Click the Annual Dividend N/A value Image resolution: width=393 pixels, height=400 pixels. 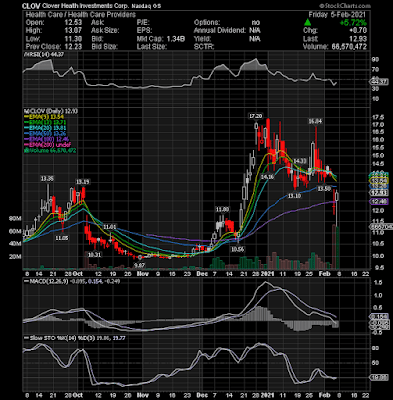pos(255,31)
